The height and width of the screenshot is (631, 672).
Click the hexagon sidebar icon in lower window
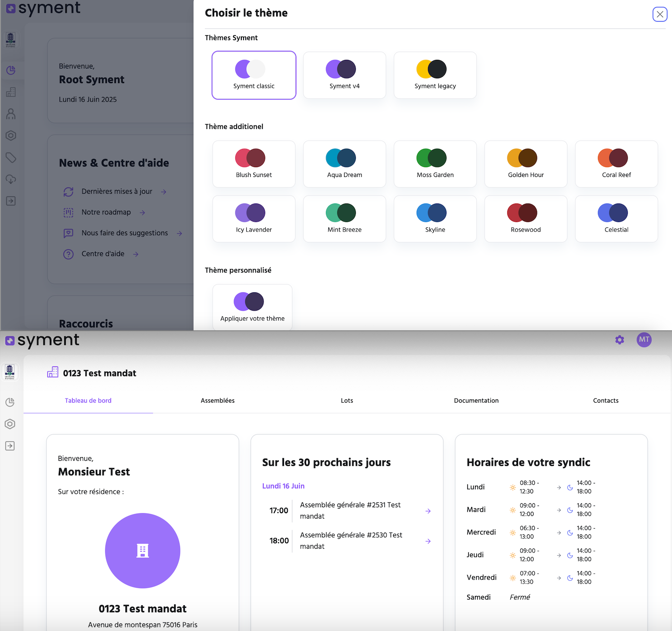click(10, 424)
